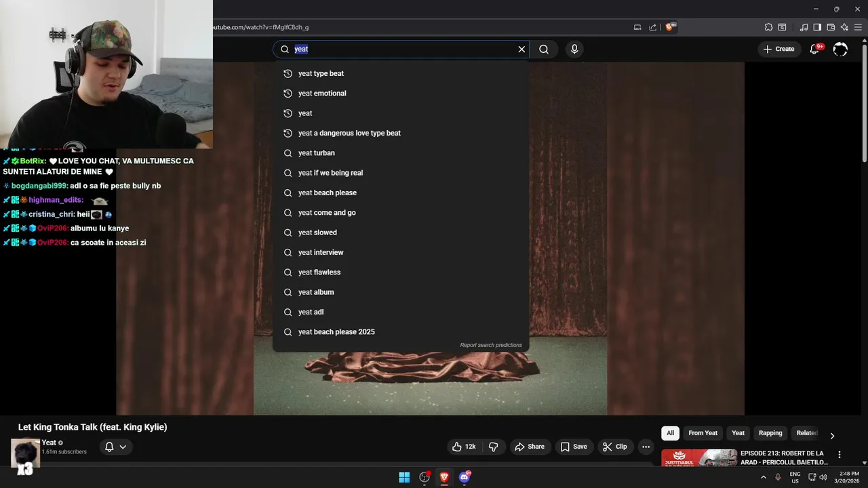The height and width of the screenshot is (488, 868).
Task: Pick the 'yeat beach please' suggestion
Action: point(401,192)
